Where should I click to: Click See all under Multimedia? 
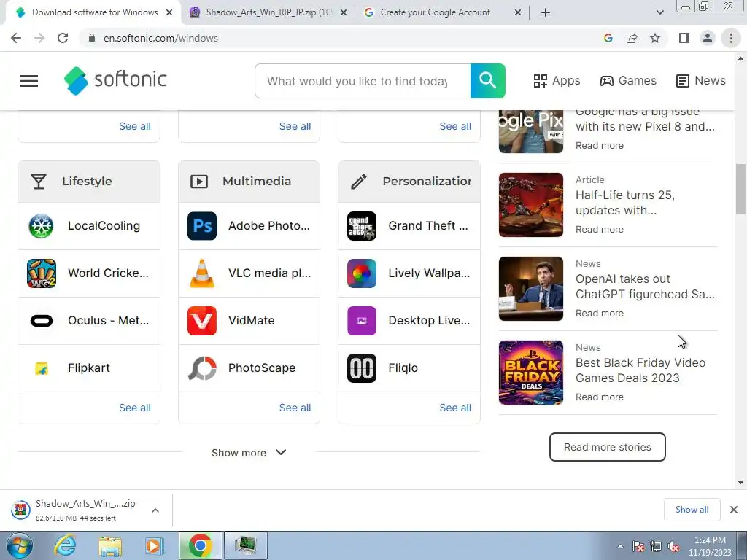pos(295,408)
